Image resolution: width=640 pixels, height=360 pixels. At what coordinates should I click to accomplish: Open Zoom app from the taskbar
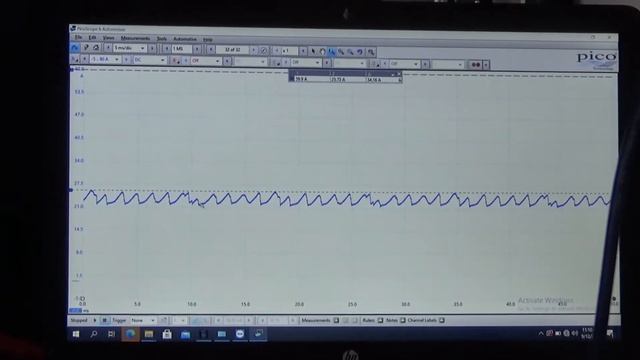[240, 334]
